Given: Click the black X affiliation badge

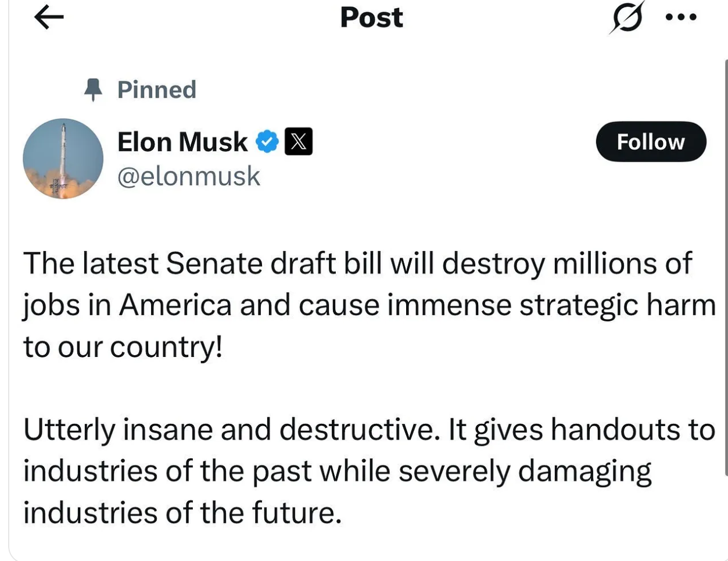Looking at the screenshot, I should click(299, 141).
